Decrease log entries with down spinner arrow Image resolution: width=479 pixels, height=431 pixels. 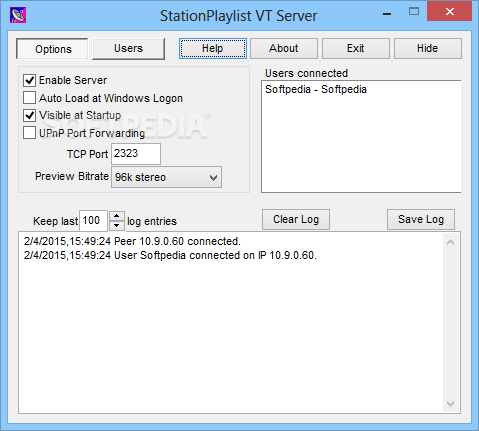coord(117,226)
